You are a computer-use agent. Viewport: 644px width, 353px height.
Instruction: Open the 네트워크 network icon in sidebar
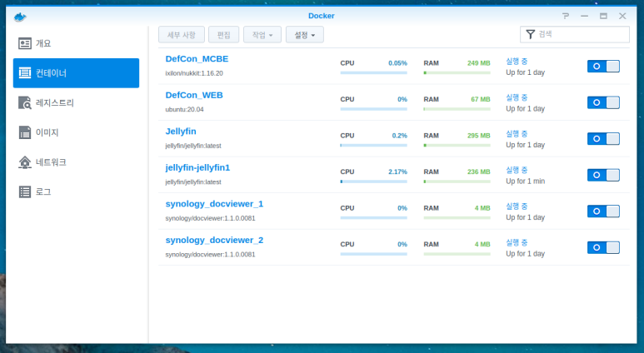(25, 162)
